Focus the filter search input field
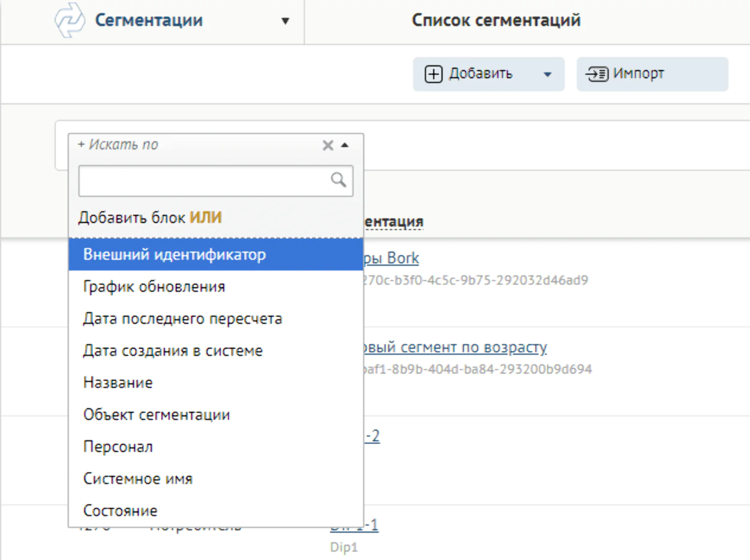This screenshot has width=750, height=560. [x=216, y=181]
